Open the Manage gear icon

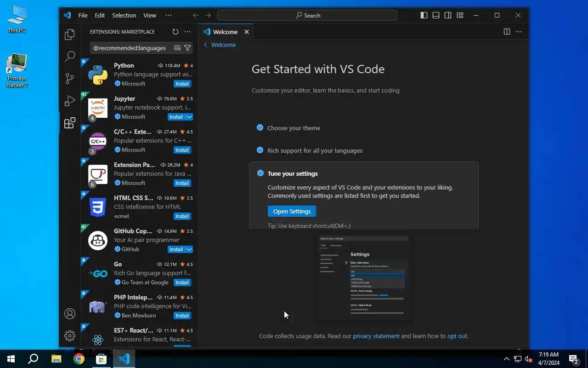click(70, 336)
